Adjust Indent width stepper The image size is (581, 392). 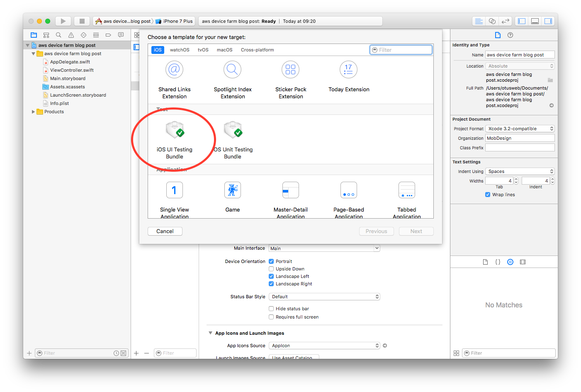point(552,181)
